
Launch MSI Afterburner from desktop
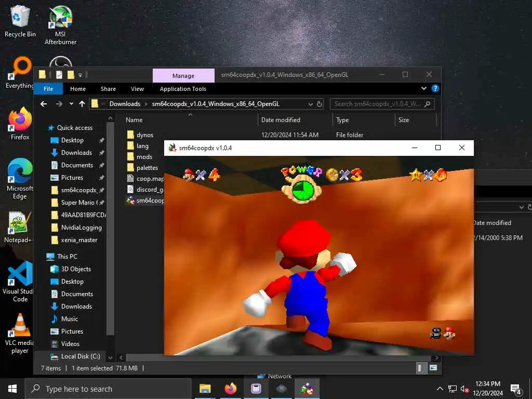click(x=60, y=25)
